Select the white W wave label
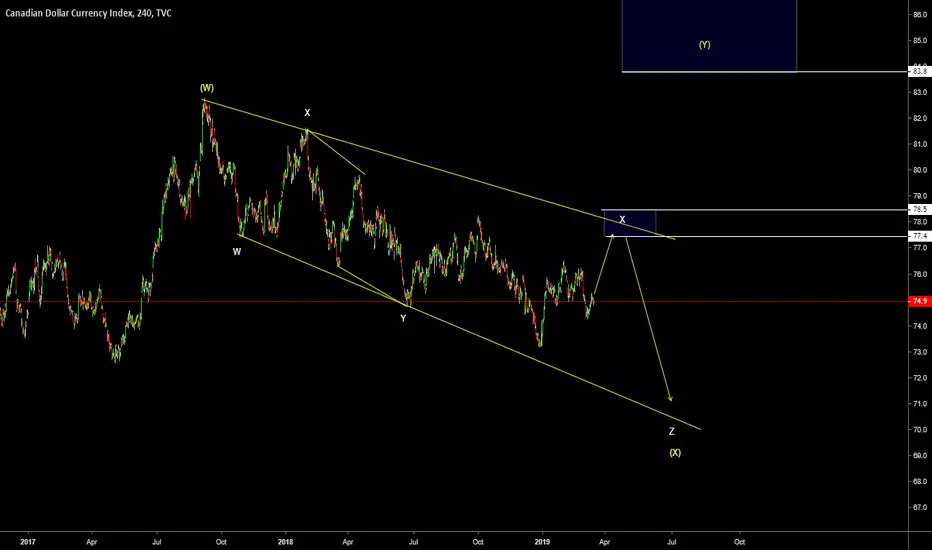Image resolution: width=932 pixels, height=550 pixels. coord(237,252)
